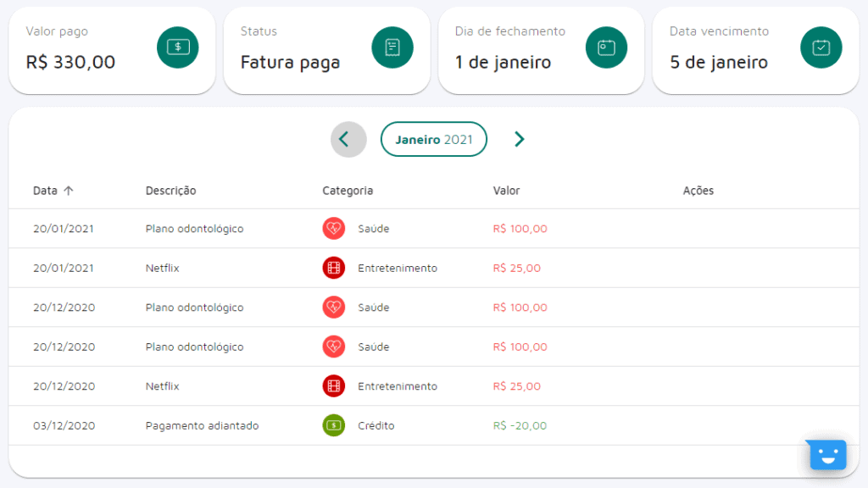This screenshot has width=868, height=488.
Task: Click the calendar icon for Dia de fechamento
Action: (x=606, y=47)
